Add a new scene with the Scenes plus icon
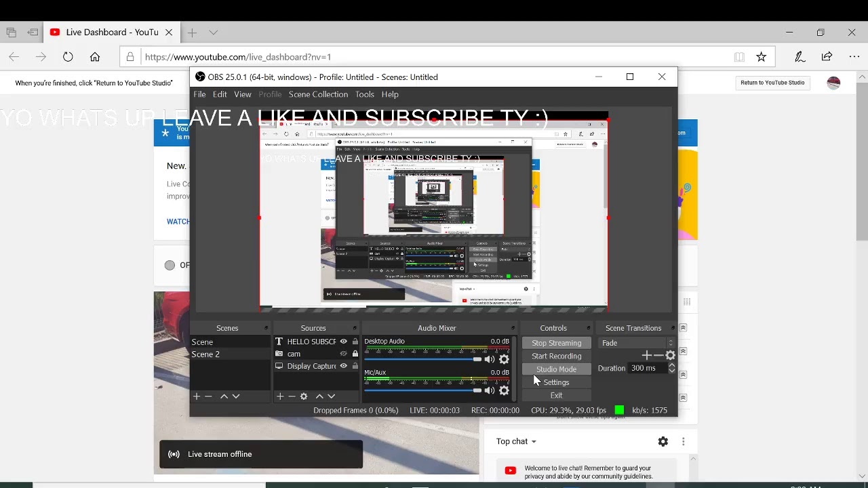 click(x=197, y=396)
